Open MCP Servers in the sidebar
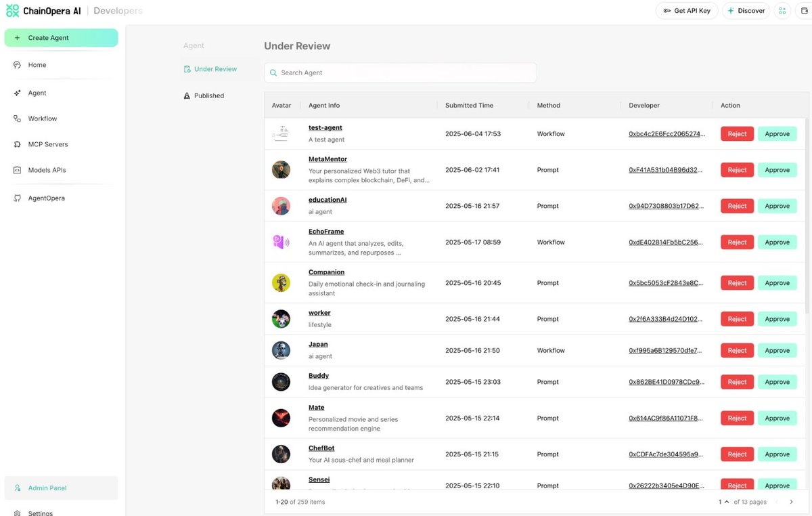Screen dimensions: 812x516 pyautogui.click(x=61, y=144)
